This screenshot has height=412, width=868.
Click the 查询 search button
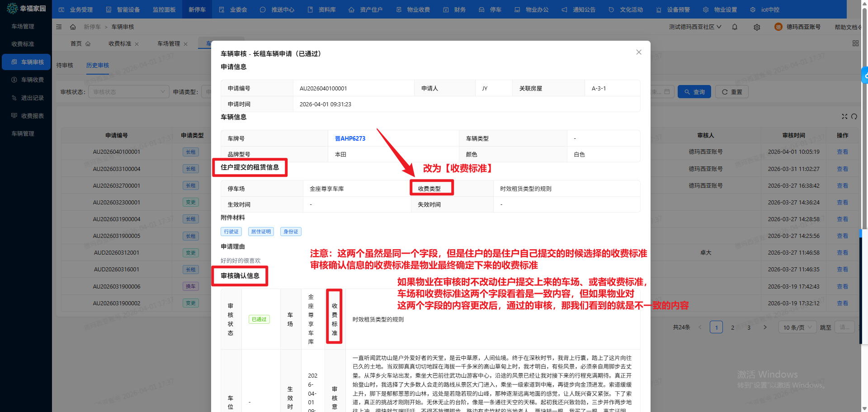(694, 91)
